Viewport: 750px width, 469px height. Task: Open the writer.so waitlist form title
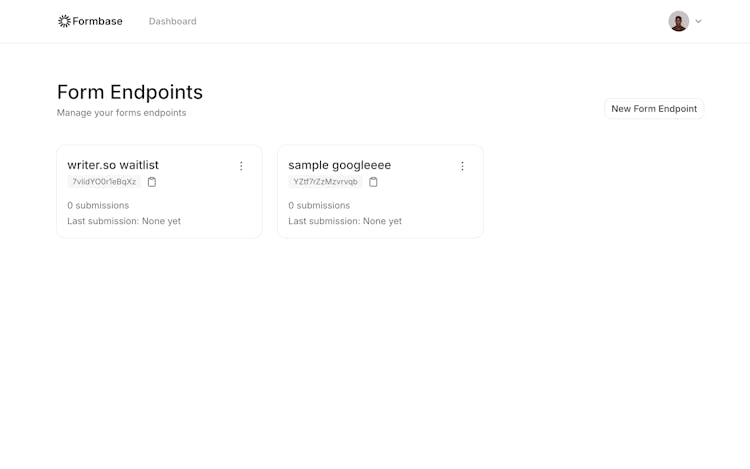click(x=113, y=165)
